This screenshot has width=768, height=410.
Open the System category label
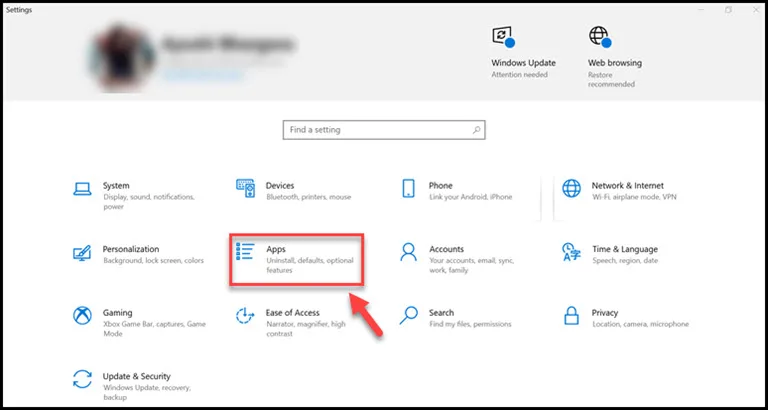(x=116, y=186)
